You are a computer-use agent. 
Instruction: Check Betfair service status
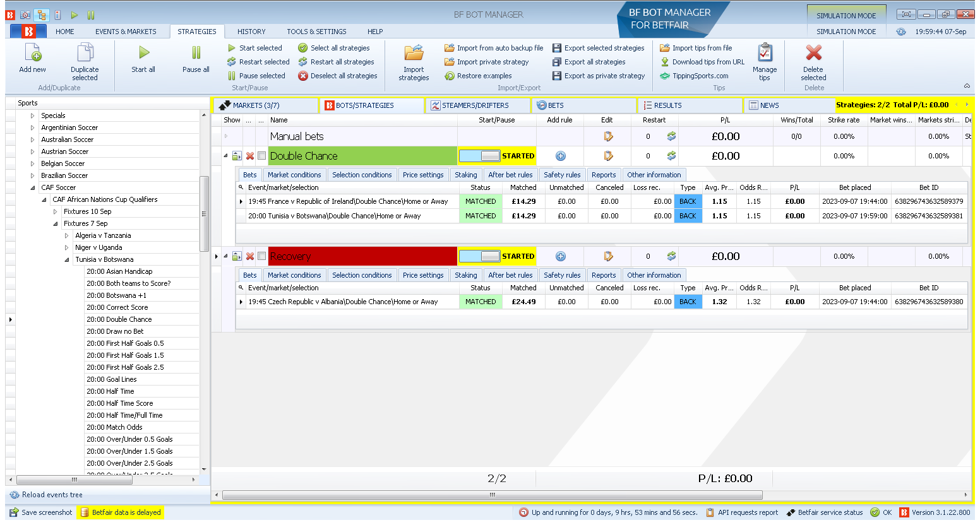pyautogui.click(x=824, y=512)
